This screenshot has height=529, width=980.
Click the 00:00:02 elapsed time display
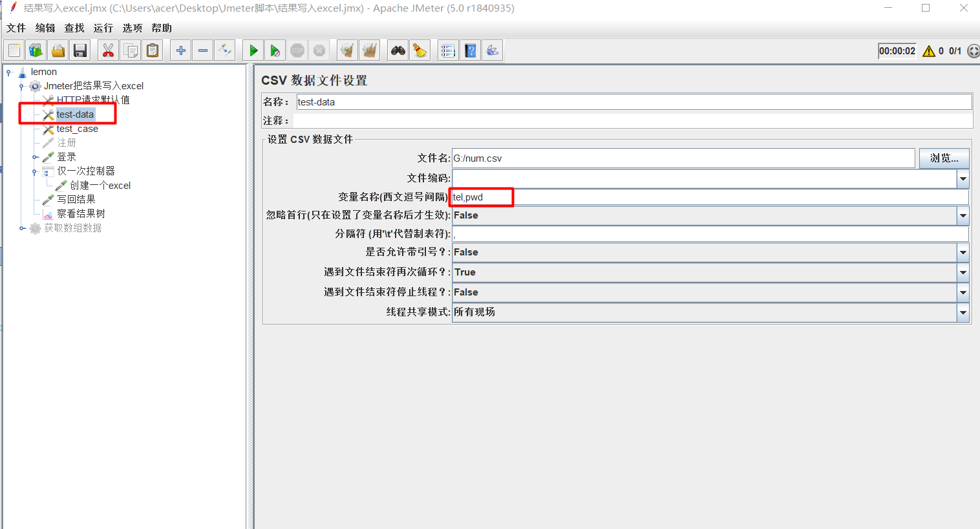[x=897, y=51]
